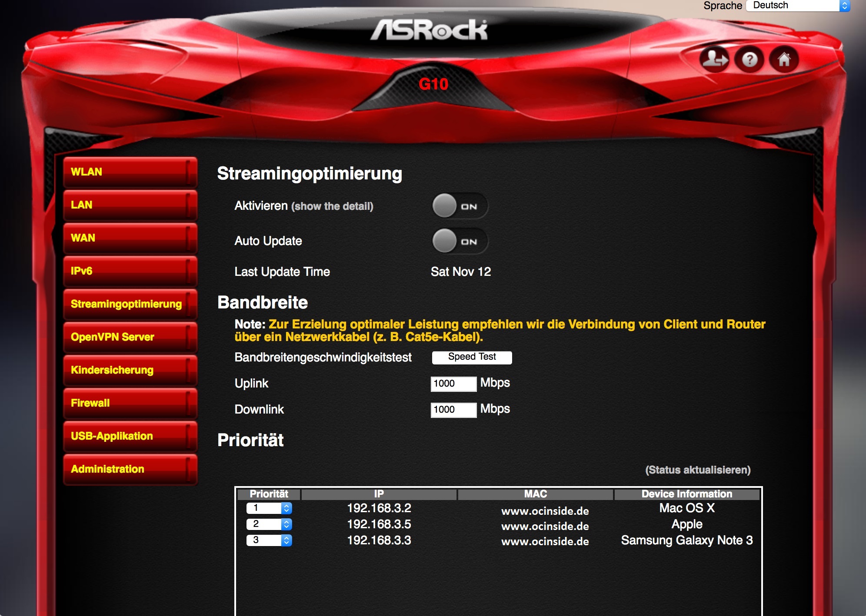
Task: Open the LAN menu
Action: tap(130, 205)
